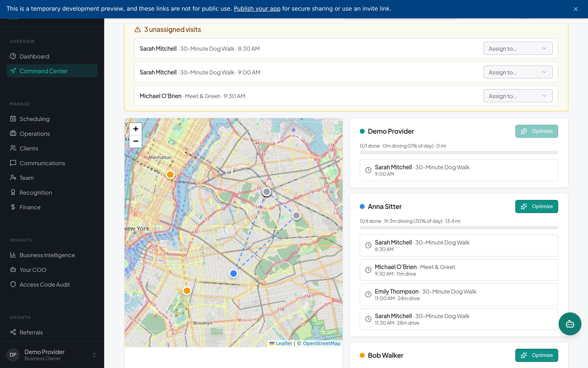Image resolution: width=588 pixels, height=368 pixels.
Task: Click the sparkle icon on Anna's Optimize
Action: coord(524,206)
